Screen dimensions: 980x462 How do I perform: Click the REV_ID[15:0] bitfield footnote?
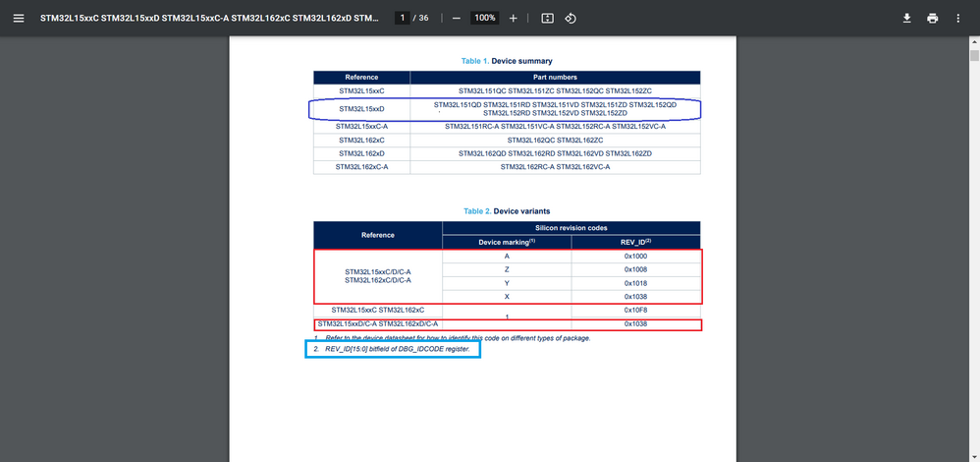[x=392, y=349]
